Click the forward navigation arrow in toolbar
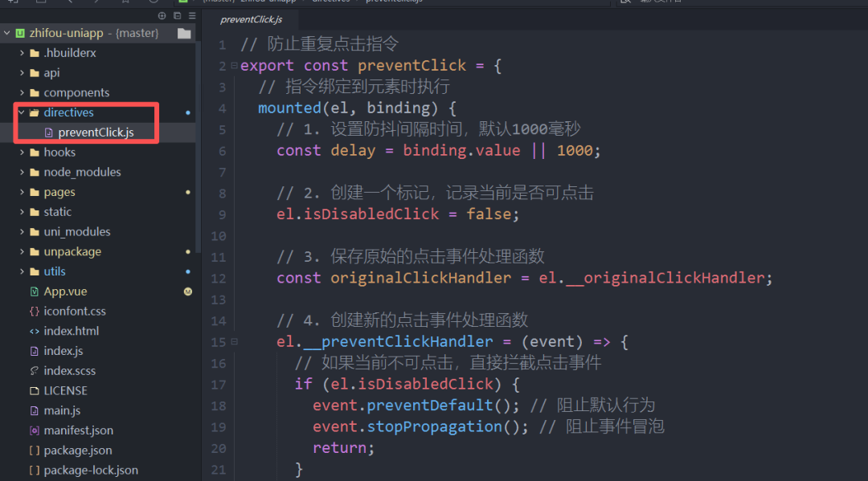This screenshot has height=481, width=868. 98,2
